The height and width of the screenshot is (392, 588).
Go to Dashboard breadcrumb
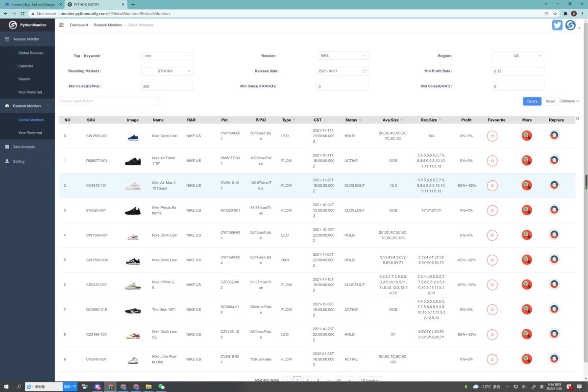coord(79,25)
